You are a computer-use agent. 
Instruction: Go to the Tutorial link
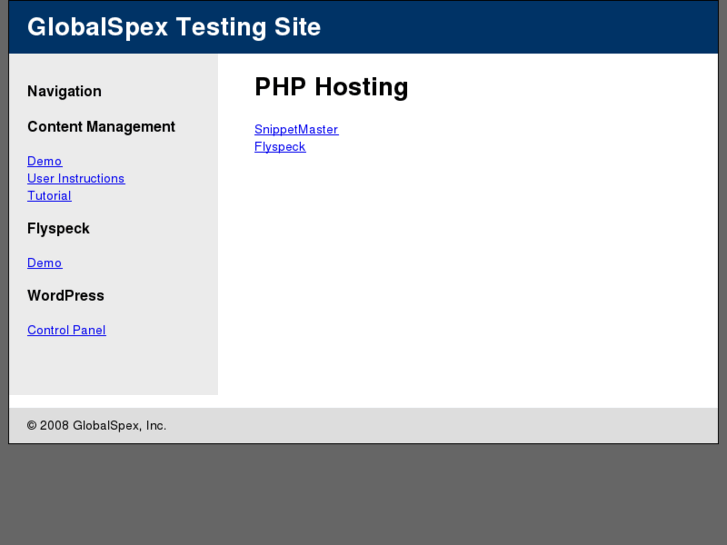[49, 196]
